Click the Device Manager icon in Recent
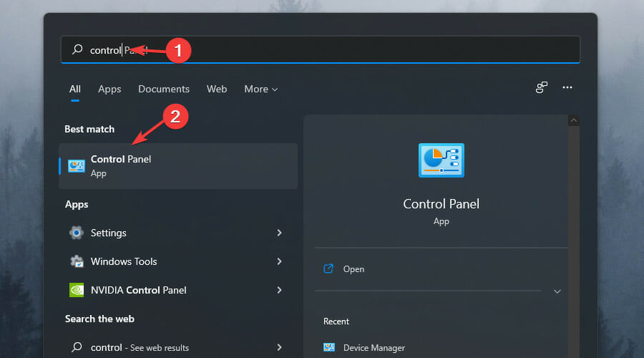The width and height of the screenshot is (644, 358). [x=329, y=347]
